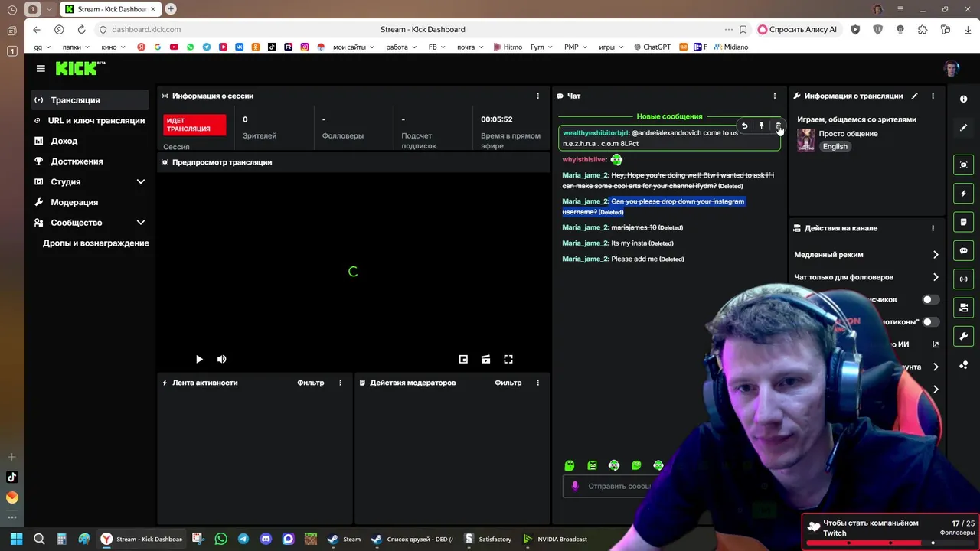
Task: Click the wealthyexhibitorbjrl username in chat
Action: (596, 132)
